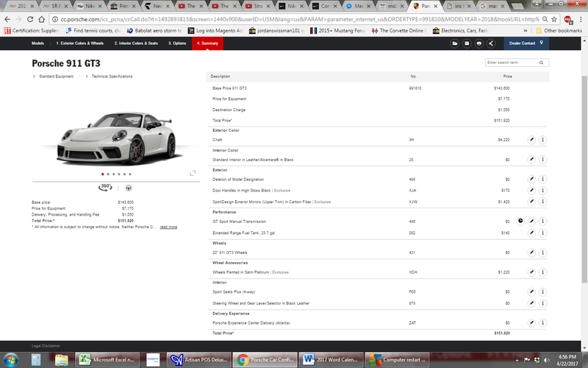Screen dimensions: 588x368
Task: Reload the Porsche configurator page
Action: click(x=30, y=19)
